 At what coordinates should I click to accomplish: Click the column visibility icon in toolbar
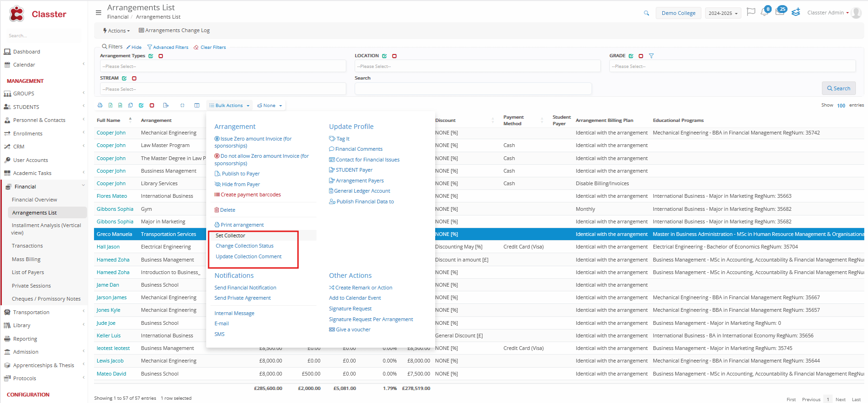pos(197,106)
